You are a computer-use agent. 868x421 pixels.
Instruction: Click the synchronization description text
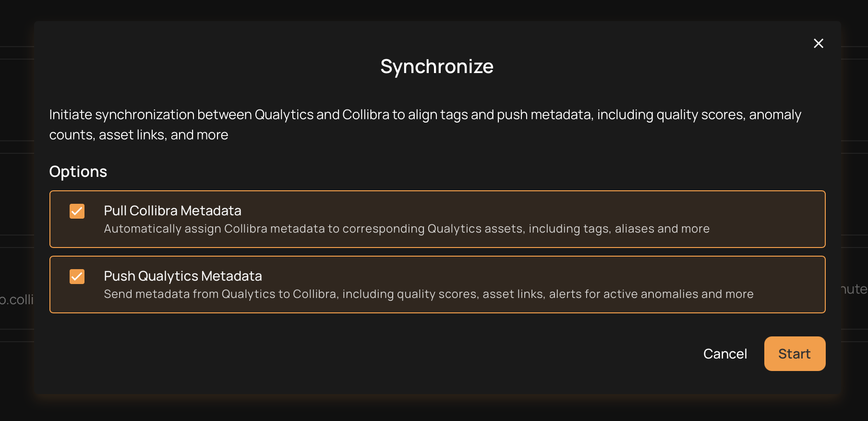(424, 124)
